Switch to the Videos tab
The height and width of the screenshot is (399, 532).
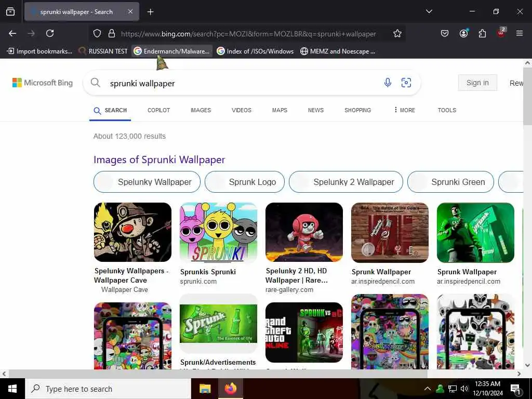[x=241, y=110]
